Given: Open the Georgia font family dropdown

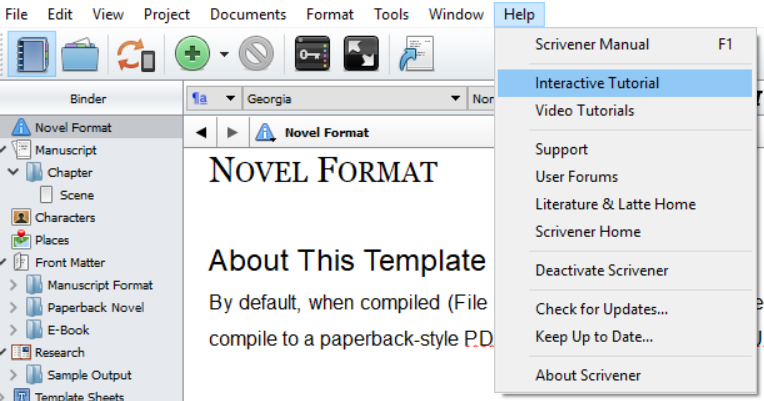Looking at the screenshot, I should tap(354, 99).
